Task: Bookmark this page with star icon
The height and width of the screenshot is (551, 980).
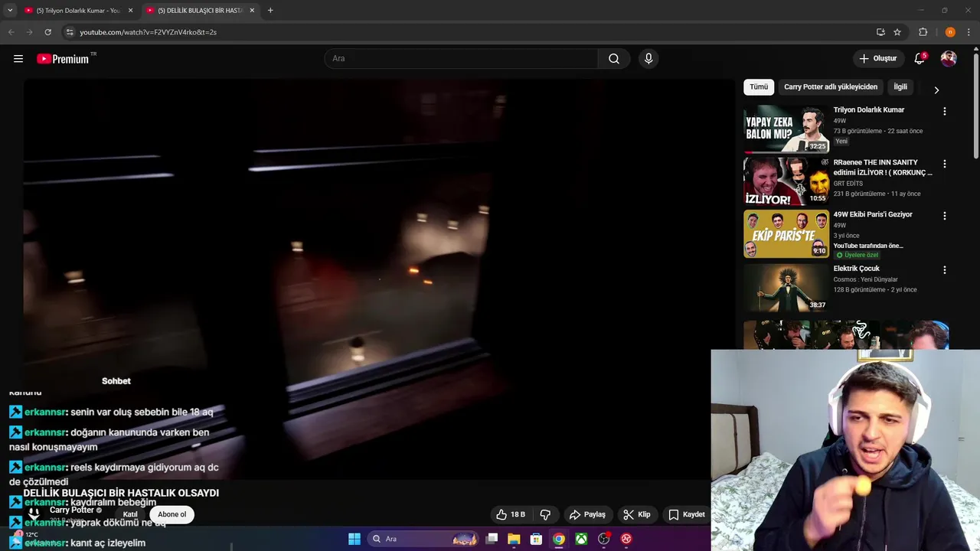Action: point(897,32)
